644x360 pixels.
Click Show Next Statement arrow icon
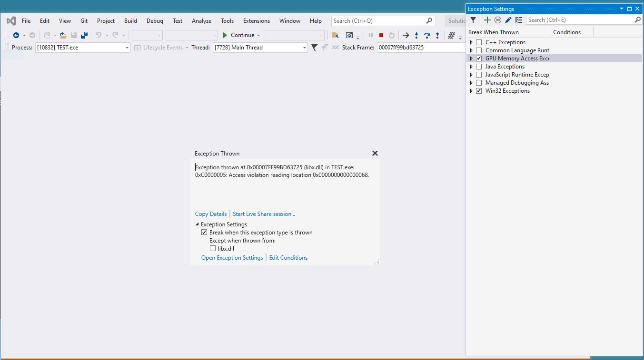[x=406, y=35]
